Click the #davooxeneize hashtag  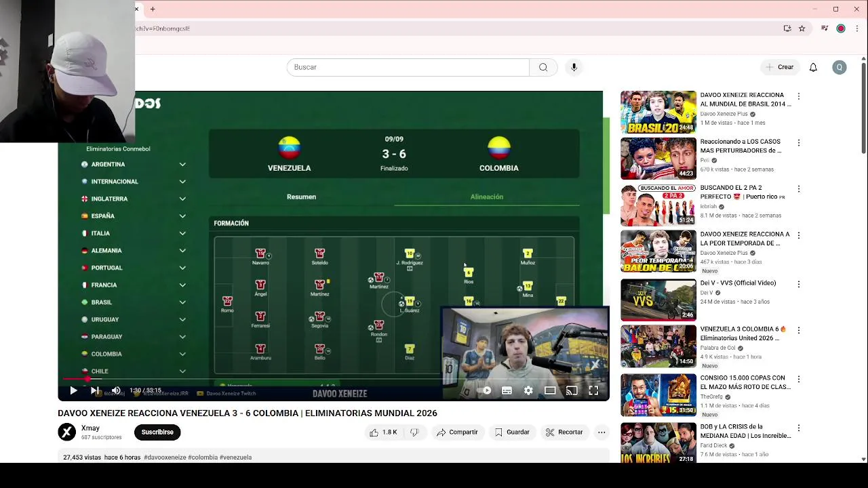coord(165,457)
